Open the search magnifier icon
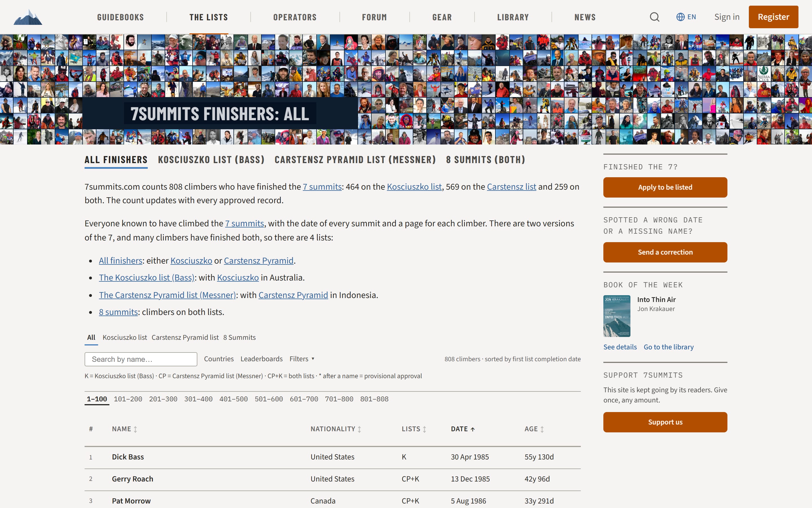 [x=654, y=17]
